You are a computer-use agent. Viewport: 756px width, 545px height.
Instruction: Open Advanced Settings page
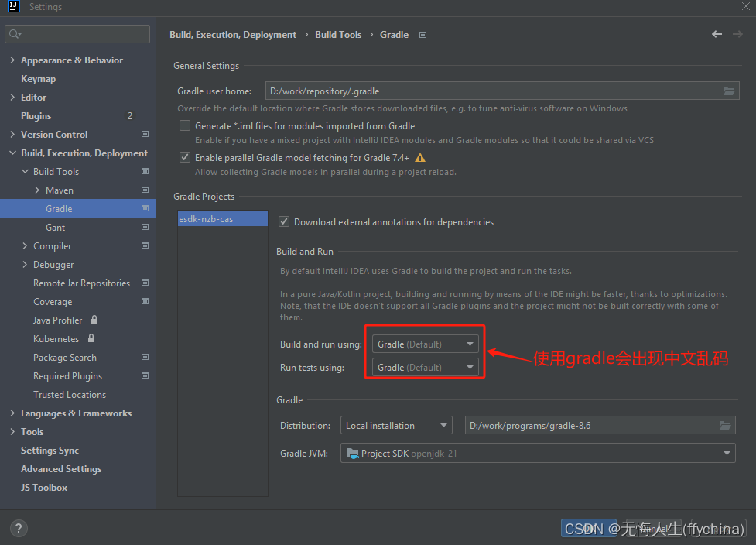pos(61,469)
